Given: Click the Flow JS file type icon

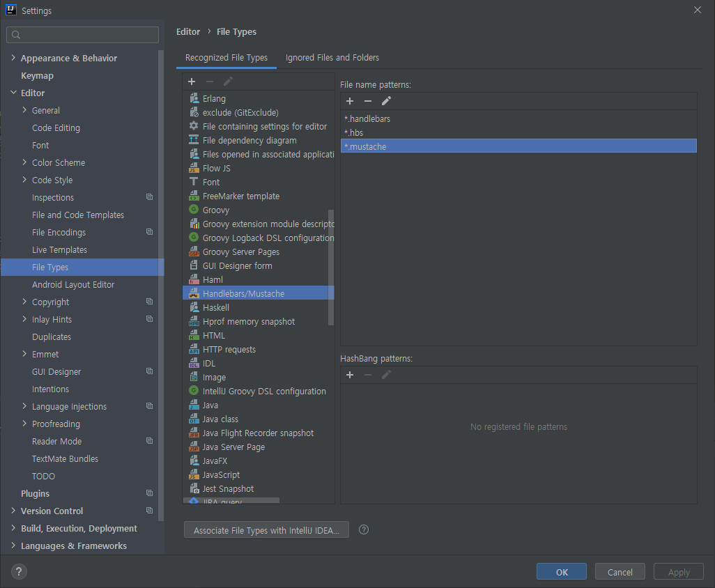Looking at the screenshot, I should (194, 168).
